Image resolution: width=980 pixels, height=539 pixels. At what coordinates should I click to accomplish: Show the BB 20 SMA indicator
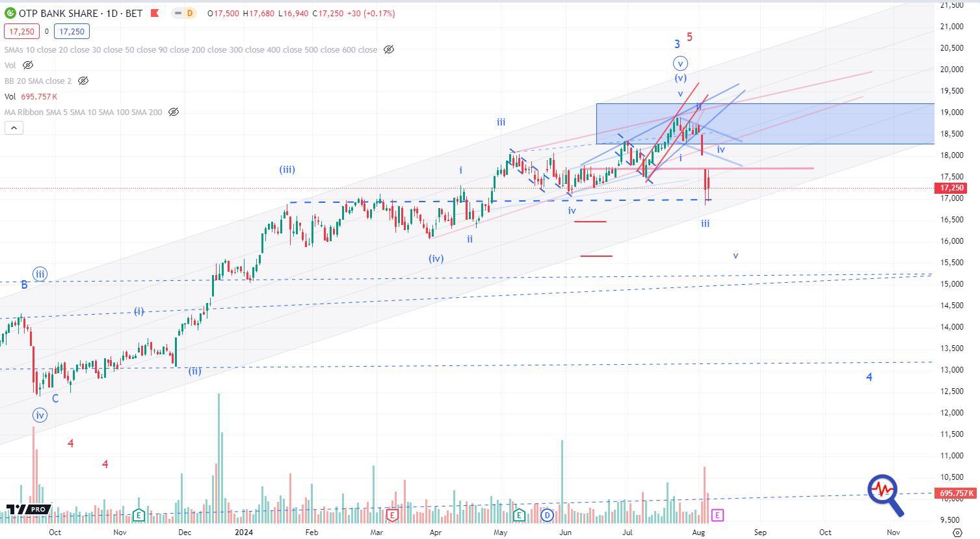83,81
